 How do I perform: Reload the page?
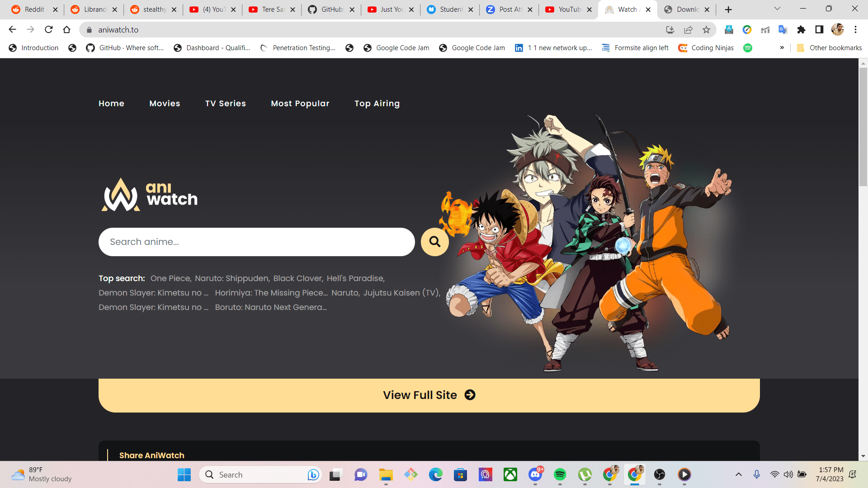49,30
